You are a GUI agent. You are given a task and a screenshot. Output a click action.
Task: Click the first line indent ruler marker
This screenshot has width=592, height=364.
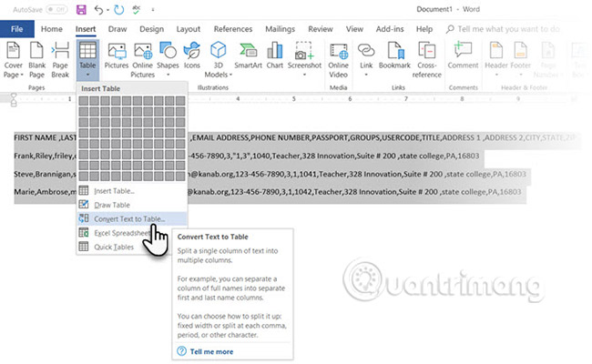coord(14,96)
